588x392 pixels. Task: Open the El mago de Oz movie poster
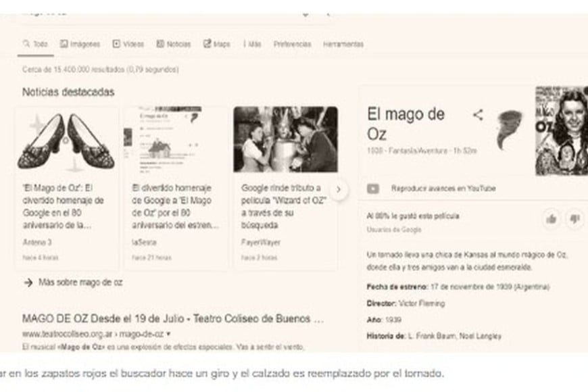coord(561,130)
